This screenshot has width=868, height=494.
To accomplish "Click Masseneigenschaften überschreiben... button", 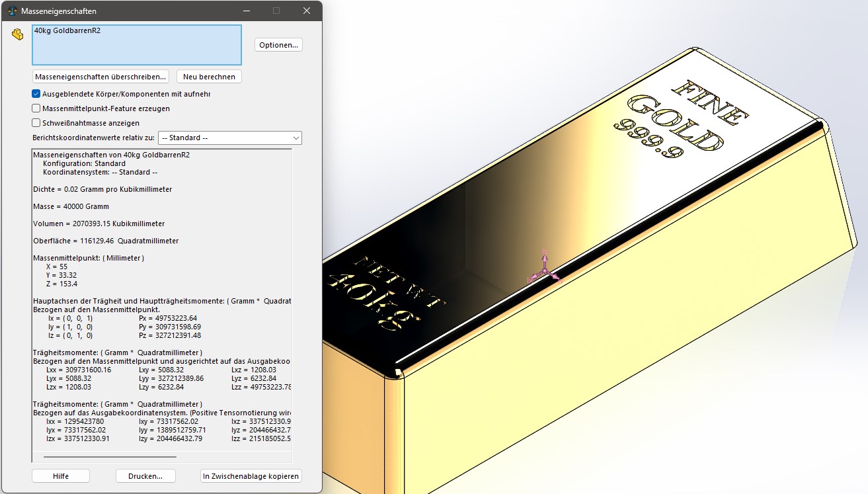I will click(x=100, y=77).
